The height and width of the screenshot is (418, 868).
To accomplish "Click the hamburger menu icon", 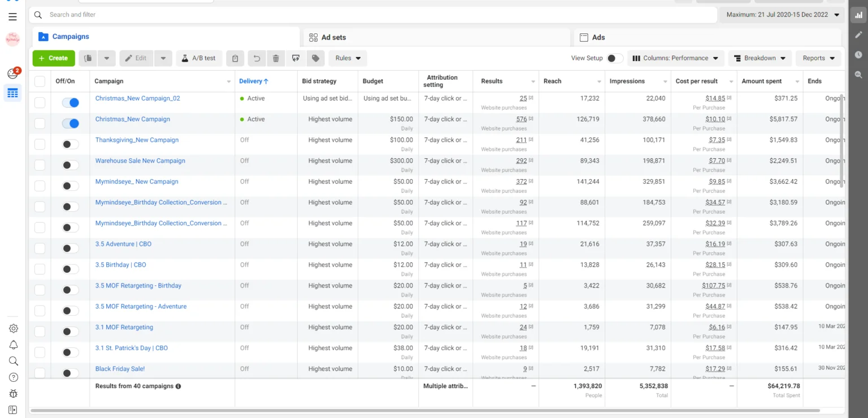I will point(12,17).
